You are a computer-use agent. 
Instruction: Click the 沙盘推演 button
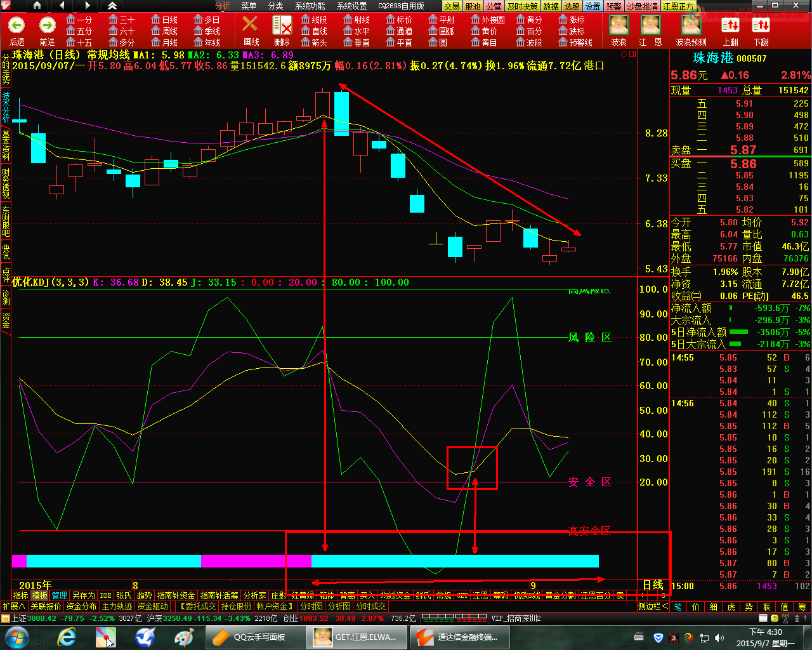[642, 6]
